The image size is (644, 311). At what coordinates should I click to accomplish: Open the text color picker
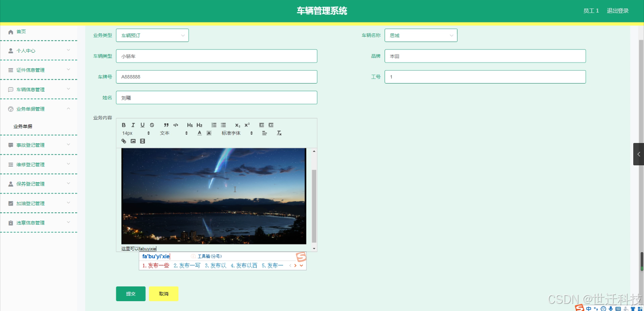point(199,132)
